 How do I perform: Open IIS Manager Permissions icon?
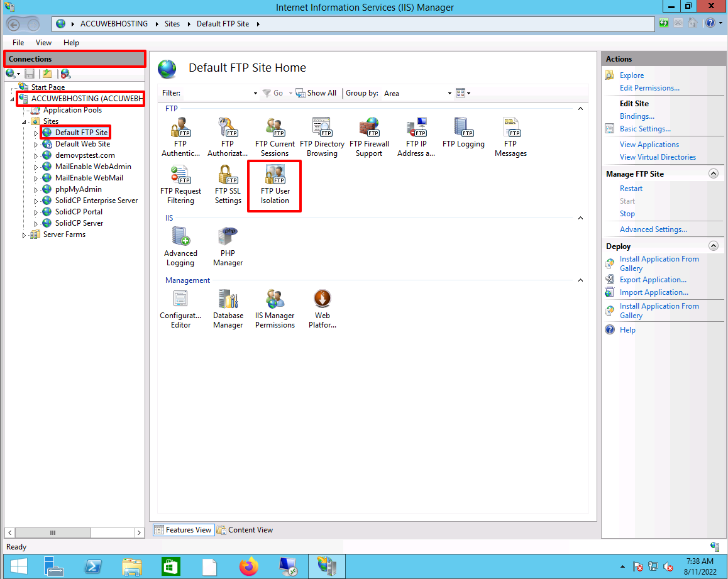click(274, 309)
